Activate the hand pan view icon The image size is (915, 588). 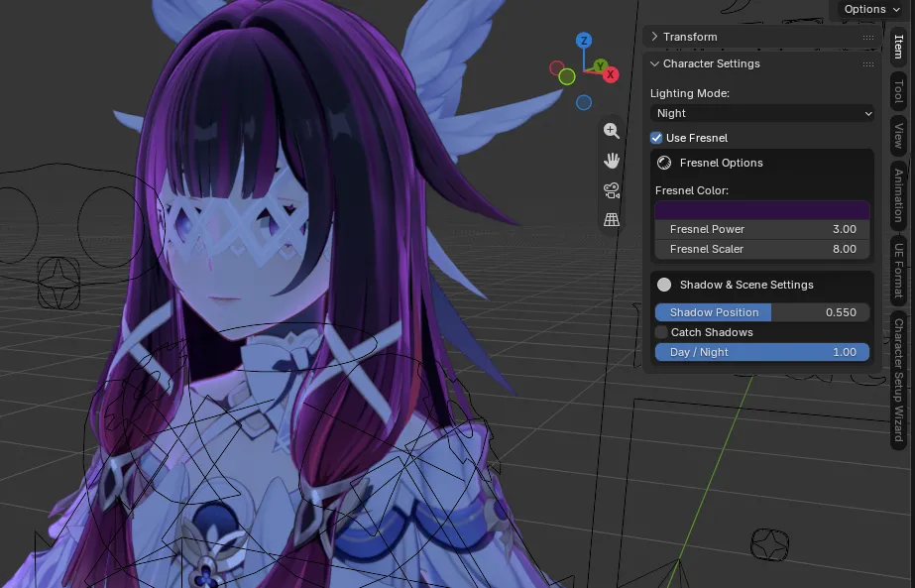coord(611,161)
